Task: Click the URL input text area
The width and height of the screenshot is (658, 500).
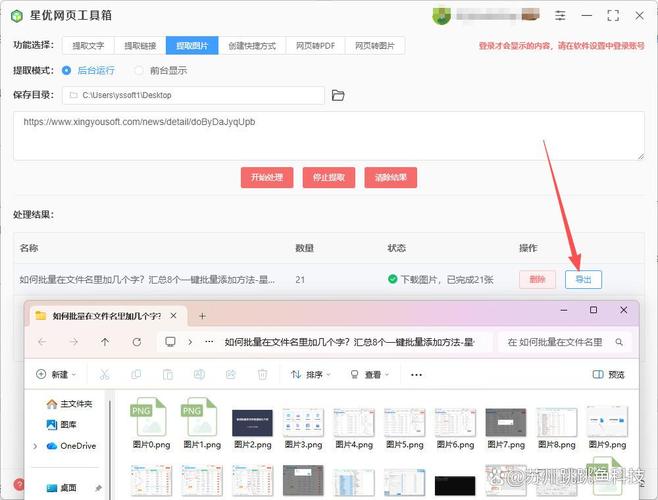Action: [x=329, y=136]
